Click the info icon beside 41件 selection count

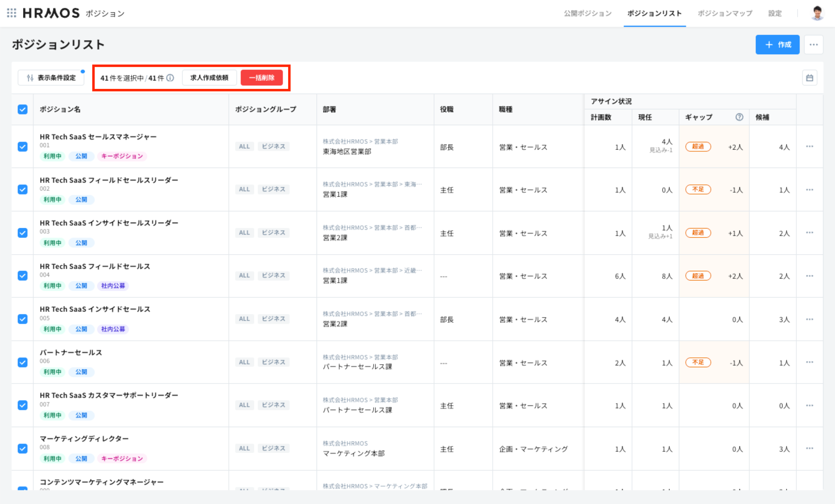(170, 78)
